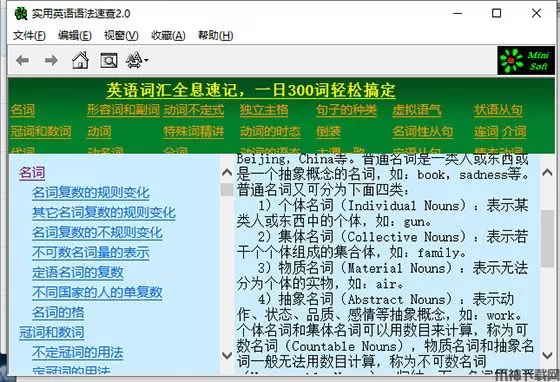The width and height of the screenshot is (560, 382).
Task: Open 名词的格 in contents
Action: coord(58,313)
